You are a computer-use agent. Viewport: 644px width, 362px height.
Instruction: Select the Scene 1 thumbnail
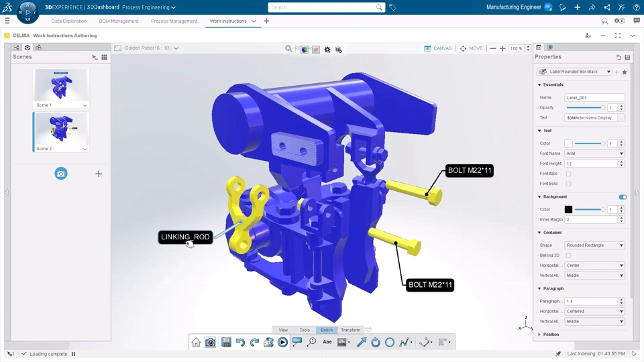pos(61,84)
